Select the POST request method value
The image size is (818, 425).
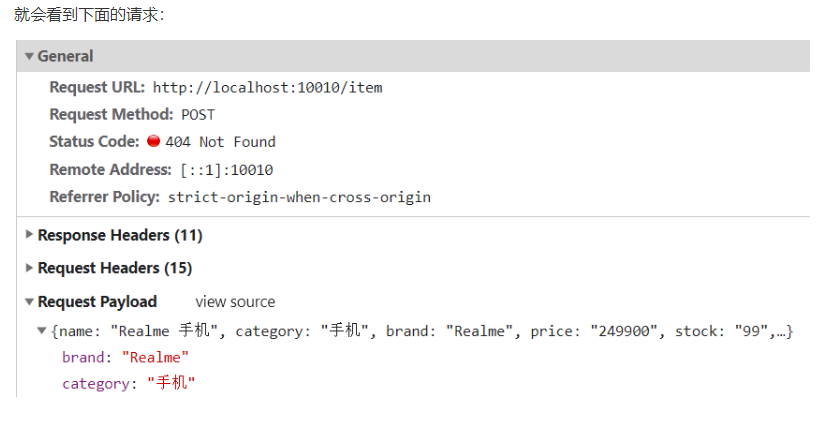[x=198, y=115]
